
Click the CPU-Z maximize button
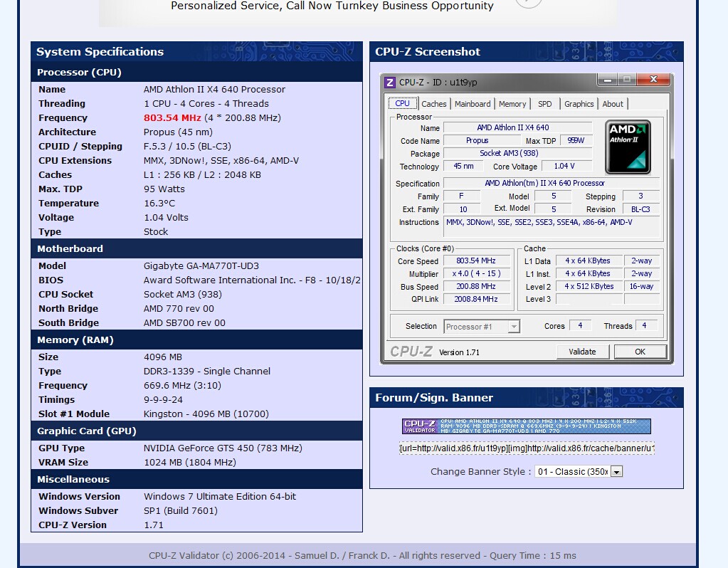pyautogui.click(x=627, y=80)
